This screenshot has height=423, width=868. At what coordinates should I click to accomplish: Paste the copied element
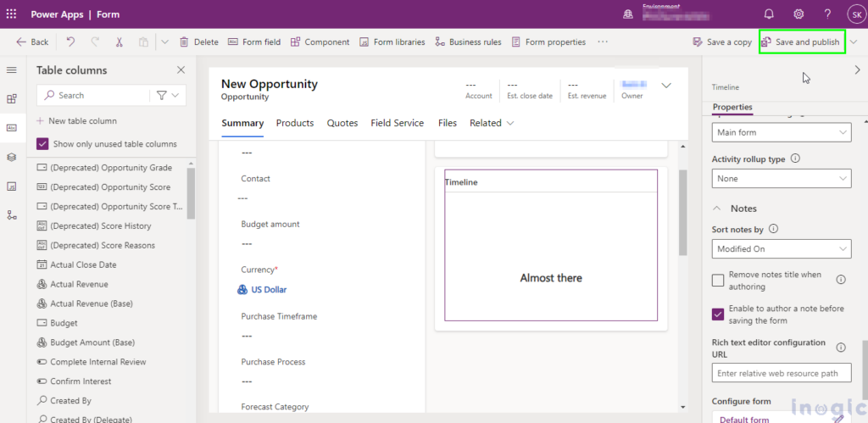[x=143, y=42]
